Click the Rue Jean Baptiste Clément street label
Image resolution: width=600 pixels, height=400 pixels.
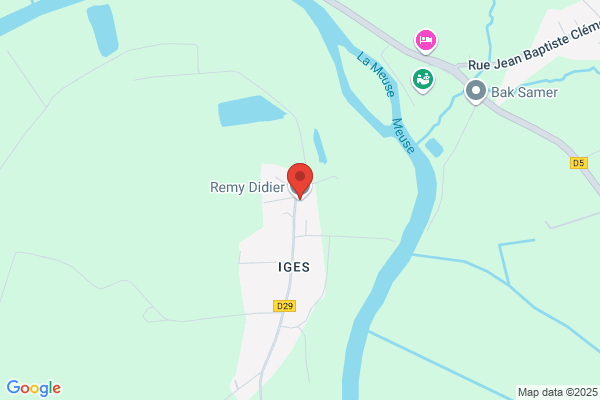(x=534, y=48)
